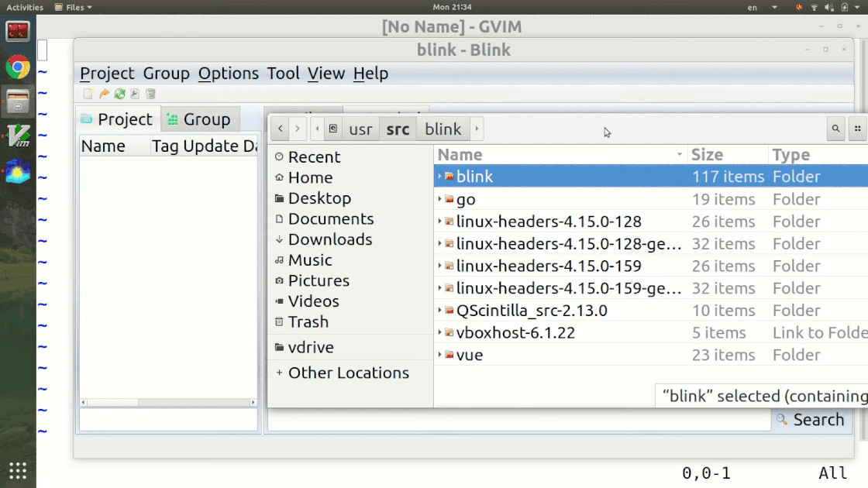The width and height of the screenshot is (868, 488).
Task: Go back in file chooser history
Action: [x=281, y=129]
